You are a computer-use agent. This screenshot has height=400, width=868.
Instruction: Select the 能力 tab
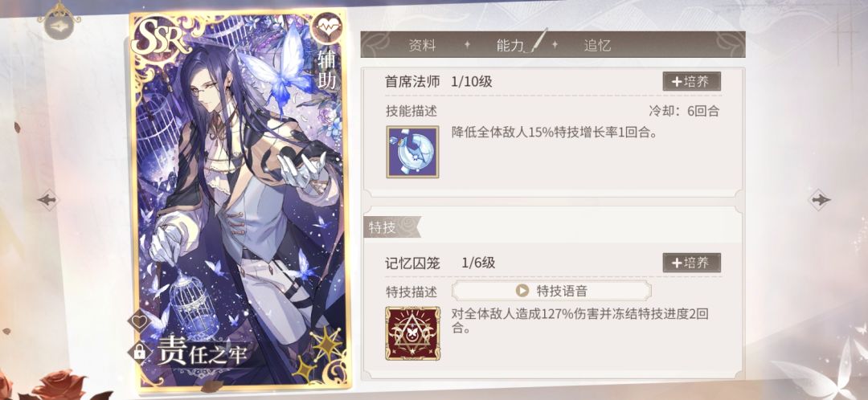510,45
